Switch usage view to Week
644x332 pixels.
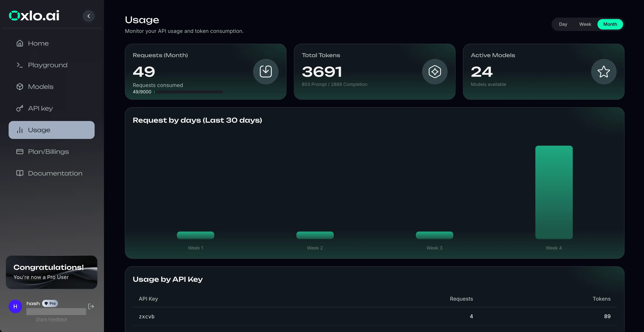[585, 24]
